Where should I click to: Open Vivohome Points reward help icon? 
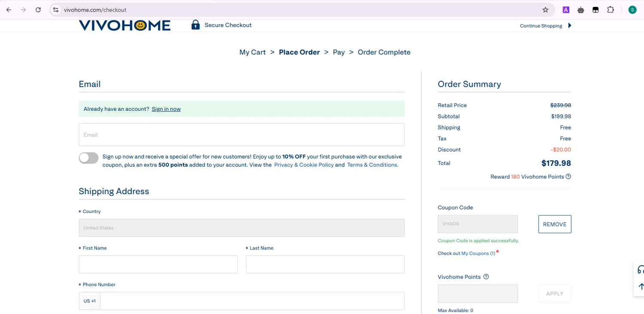[x=568, y=177]
